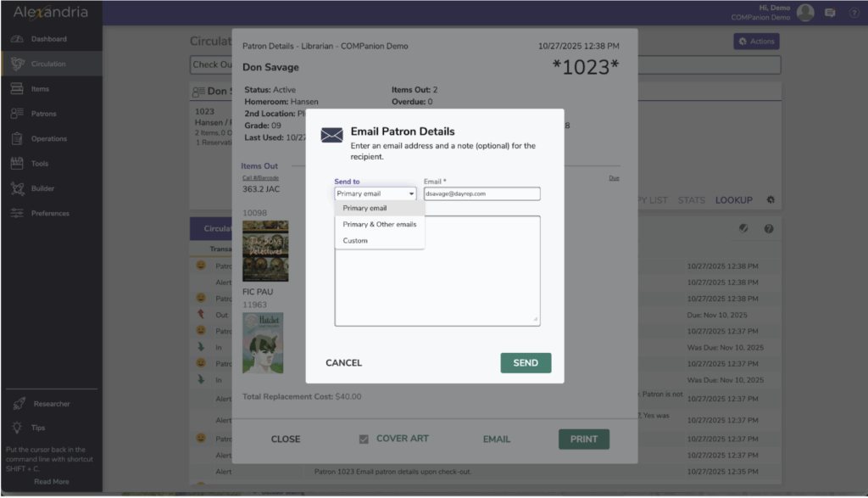Click the help question mark icon in top bar
Viewport: 868px width, 498px height.
(x=854, y=13)
